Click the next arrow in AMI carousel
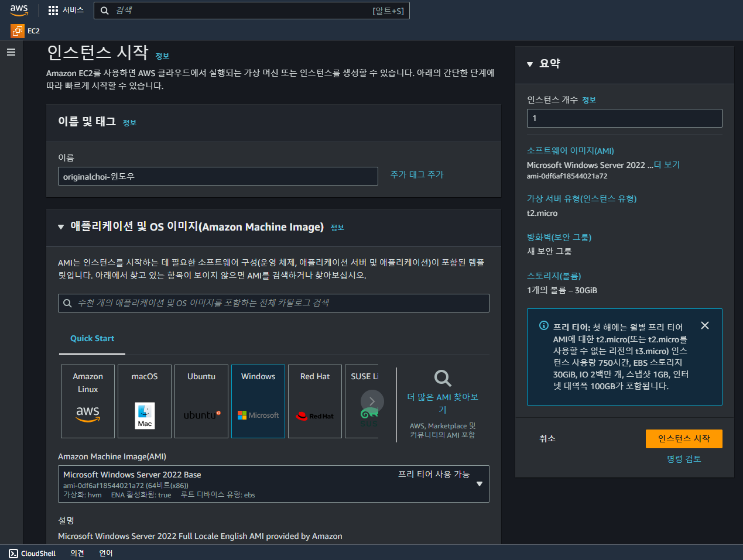Image resolution: width=743 pixels, height=560 pixels. point(372,401)
